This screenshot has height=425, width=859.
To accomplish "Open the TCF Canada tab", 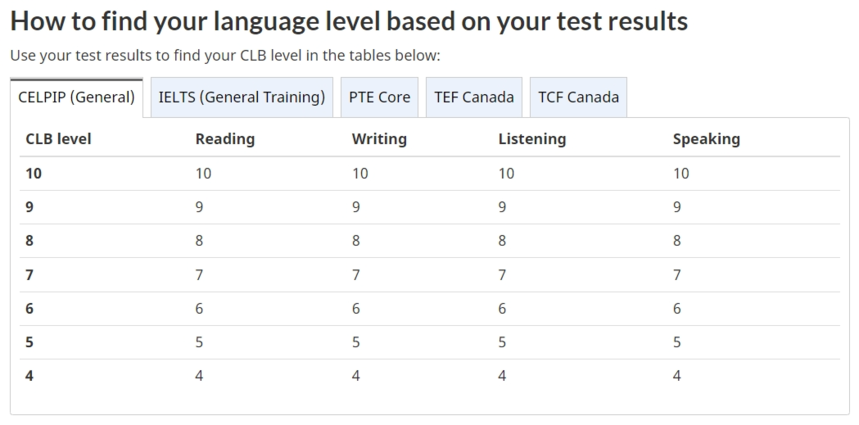I will pyautogui.click(x=578, y=98).
